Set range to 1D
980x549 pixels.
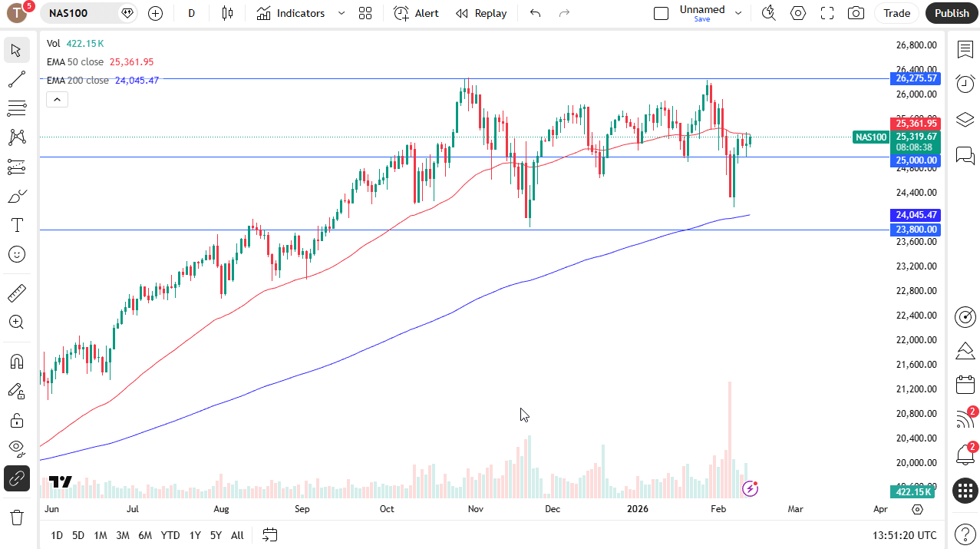coord(57,535)
